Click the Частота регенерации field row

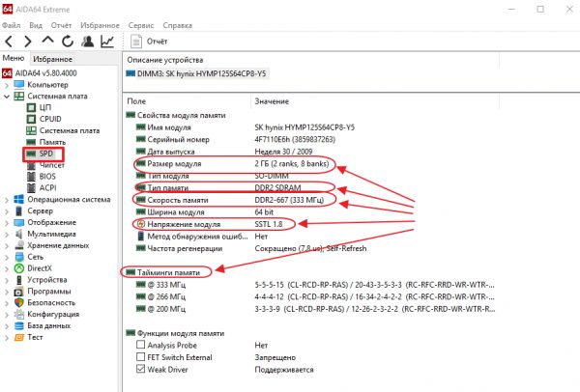[x=251, y=248]
